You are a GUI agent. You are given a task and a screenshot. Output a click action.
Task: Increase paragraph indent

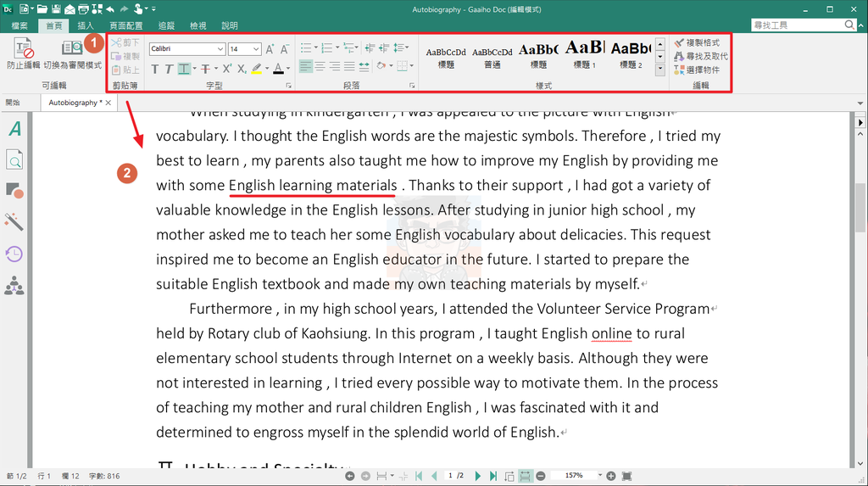click(383, 48)
